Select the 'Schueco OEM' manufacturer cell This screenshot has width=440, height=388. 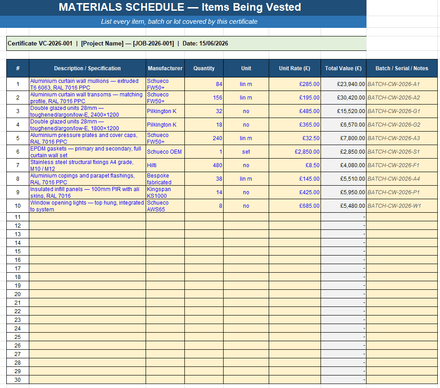click(165, 152)
